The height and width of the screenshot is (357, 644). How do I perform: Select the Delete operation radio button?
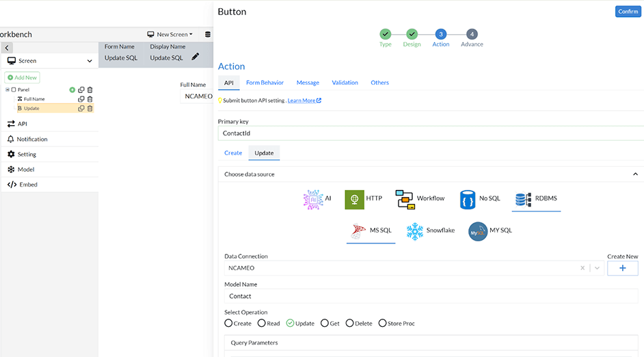pyautogui.click(x=349, y=323)
